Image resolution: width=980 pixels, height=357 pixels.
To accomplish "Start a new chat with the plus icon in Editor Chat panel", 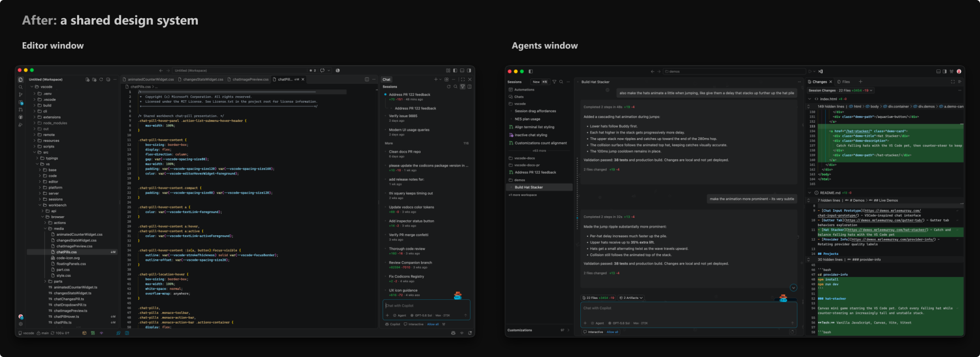I will click(435, 79).
